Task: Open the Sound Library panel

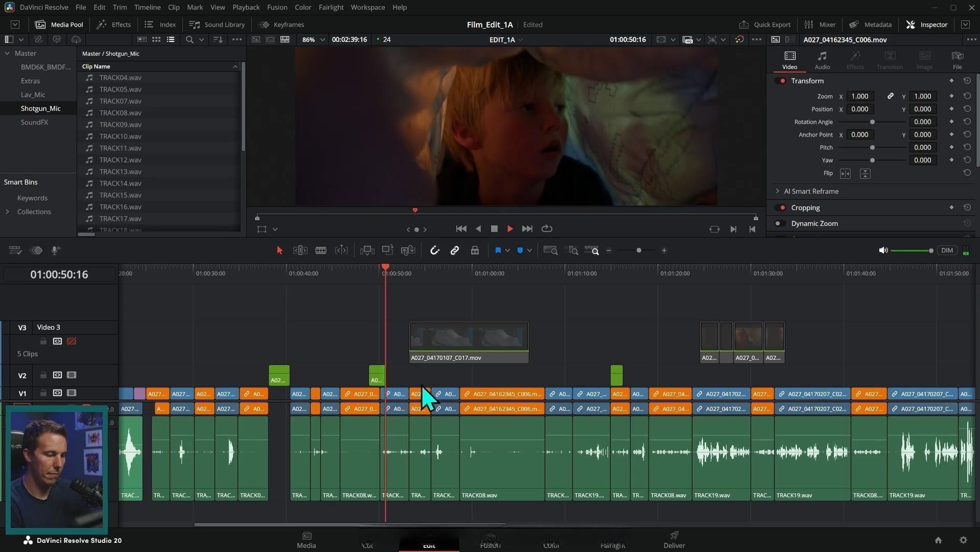Action: (217, 25)
